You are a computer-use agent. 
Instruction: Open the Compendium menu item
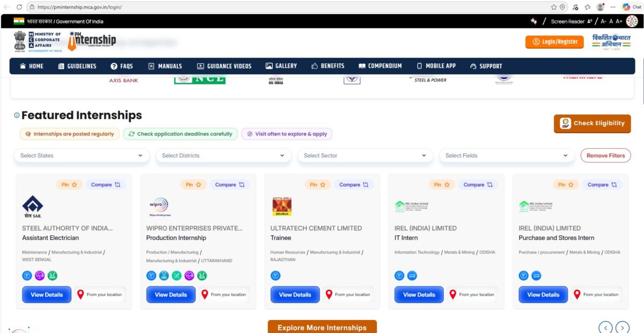pos(380,66)
